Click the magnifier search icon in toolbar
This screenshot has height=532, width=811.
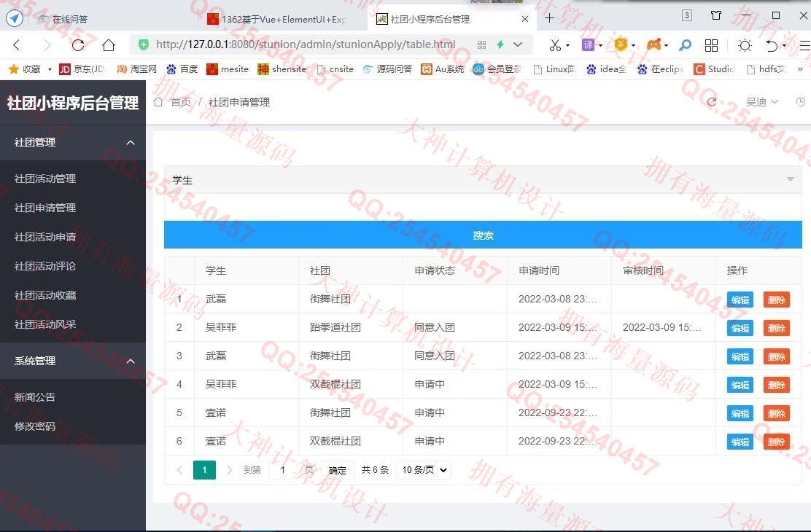685,45
